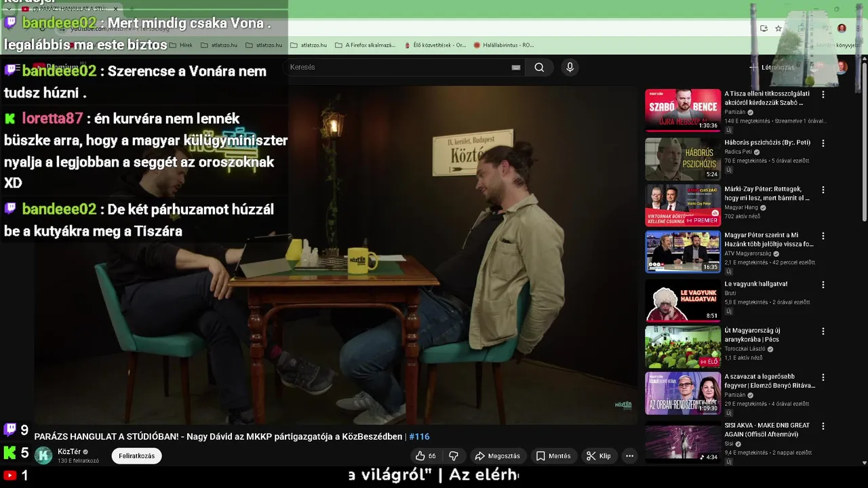The height and width of the screenshot is (488, 868).
Task: Open options for SISI AKVA video
Action: [823, 426]
